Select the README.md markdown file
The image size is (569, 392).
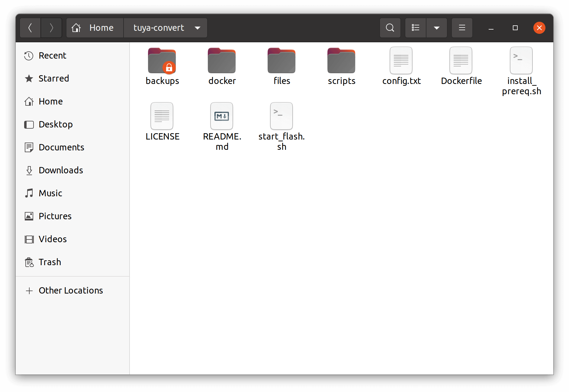(222, 117)
